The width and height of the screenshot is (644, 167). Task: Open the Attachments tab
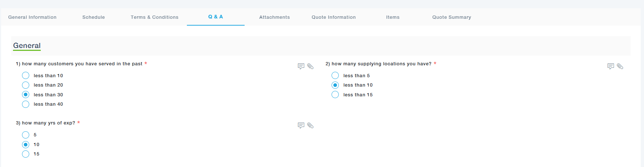tap(274, 17)
